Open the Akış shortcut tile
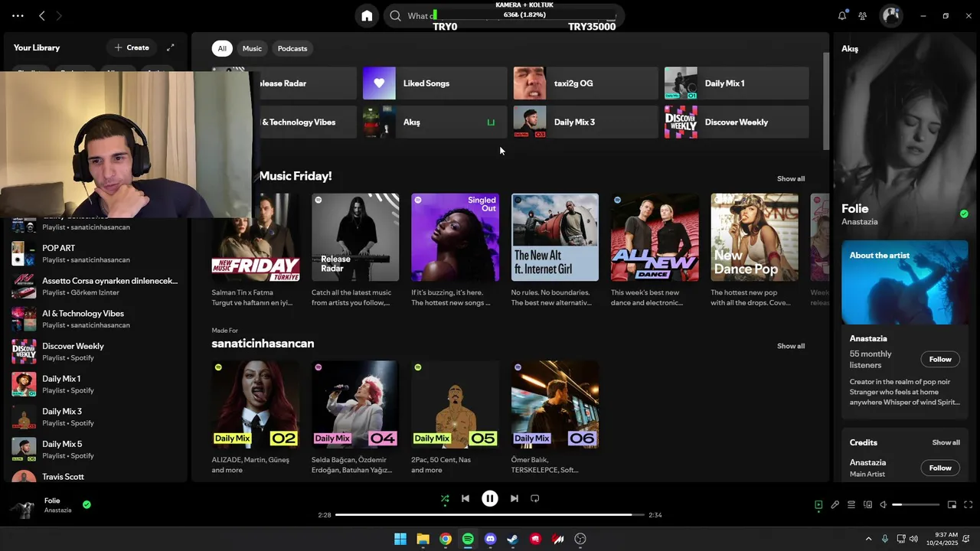The image size is (980, 551). 435,122
